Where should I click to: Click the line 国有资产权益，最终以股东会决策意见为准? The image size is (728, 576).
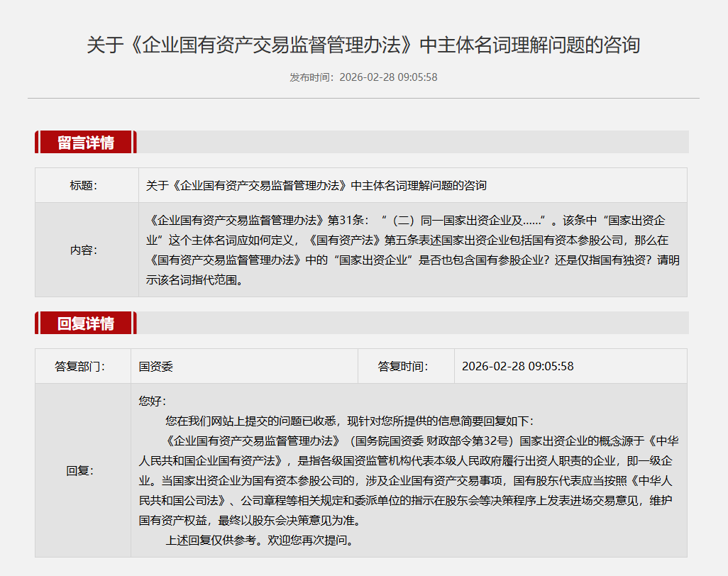249,520
